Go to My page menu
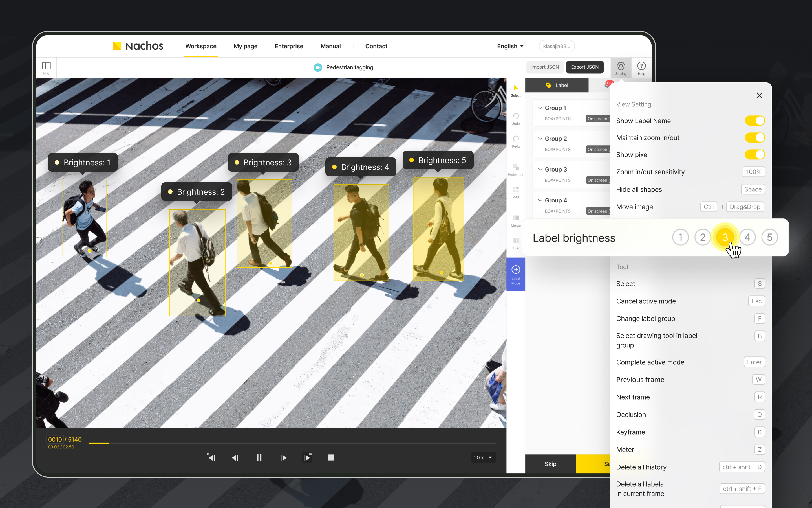812x508 pixels. click(x=245, y=46)
